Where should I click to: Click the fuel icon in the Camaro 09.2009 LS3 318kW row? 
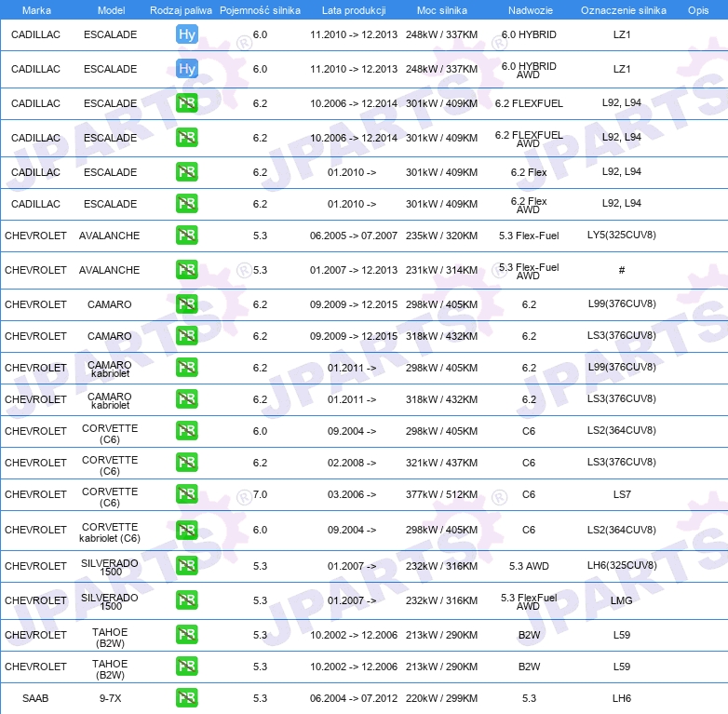(186, 336)
